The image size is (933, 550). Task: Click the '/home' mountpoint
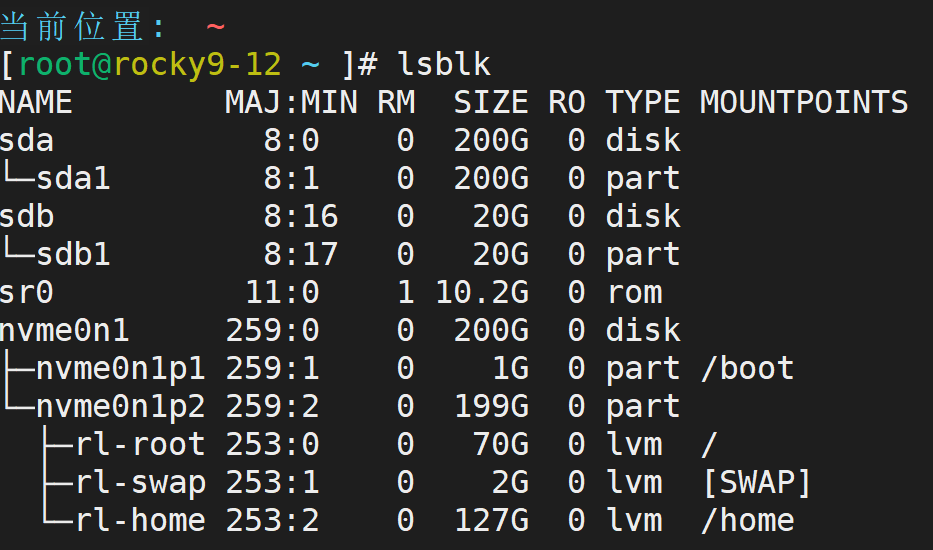747,521
